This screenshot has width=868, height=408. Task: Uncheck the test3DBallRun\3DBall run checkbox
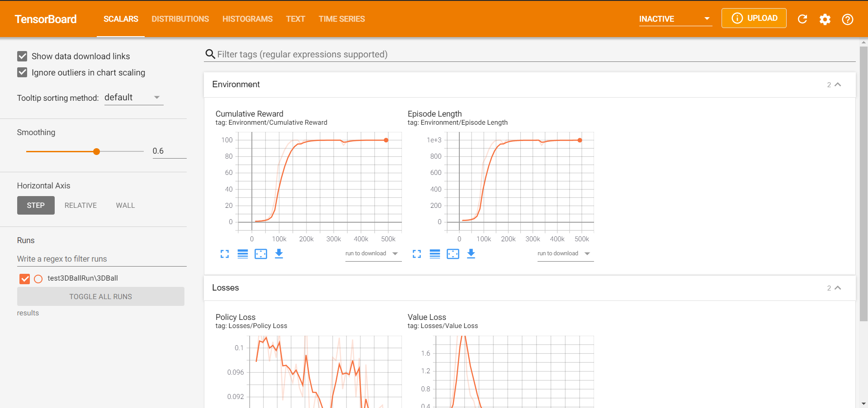[25, 279]
